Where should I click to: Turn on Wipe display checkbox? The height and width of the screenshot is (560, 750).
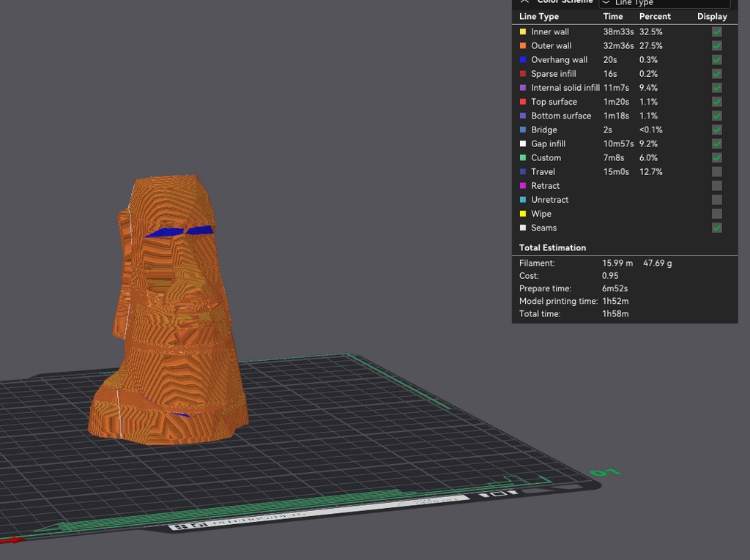point(716,214)
